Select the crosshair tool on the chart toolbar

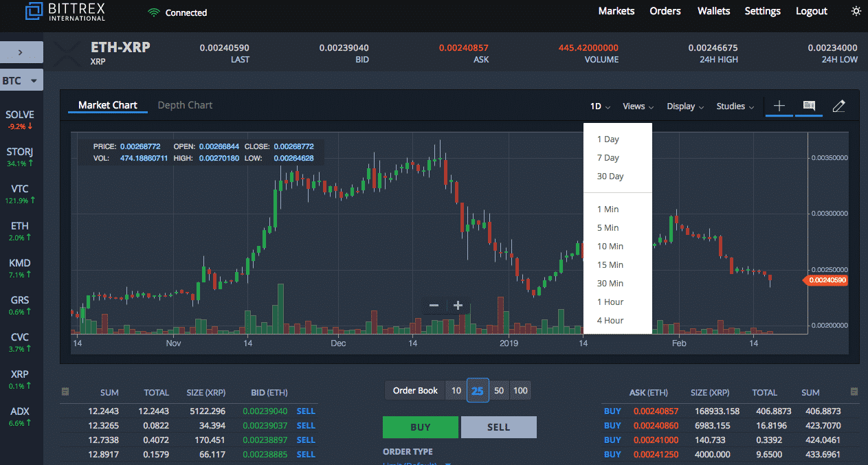pos(779,106)
